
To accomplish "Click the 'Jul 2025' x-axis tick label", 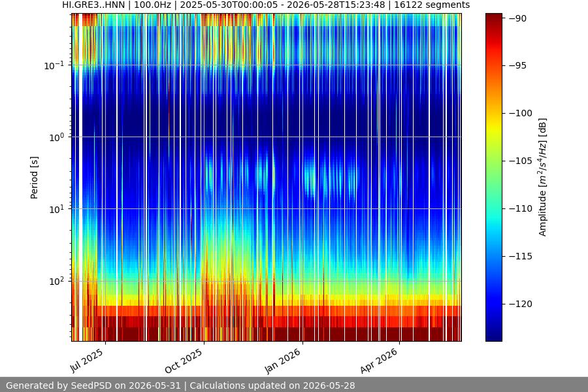I will [x=87, y=360].
